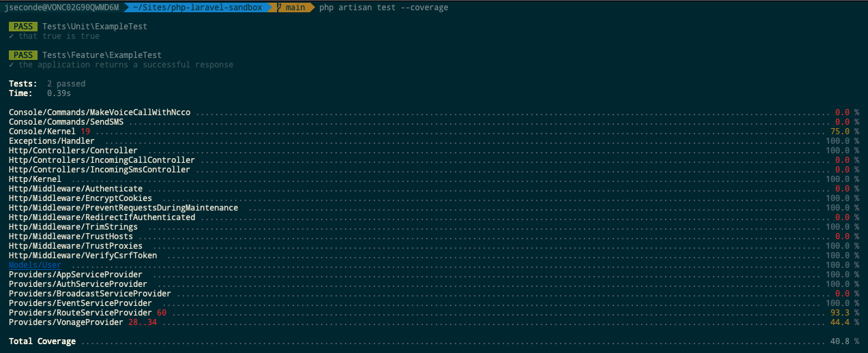Click Http/Middleware/TrustHosts entry
Viewport: 868px width, 353px height.
coord(71,236)
